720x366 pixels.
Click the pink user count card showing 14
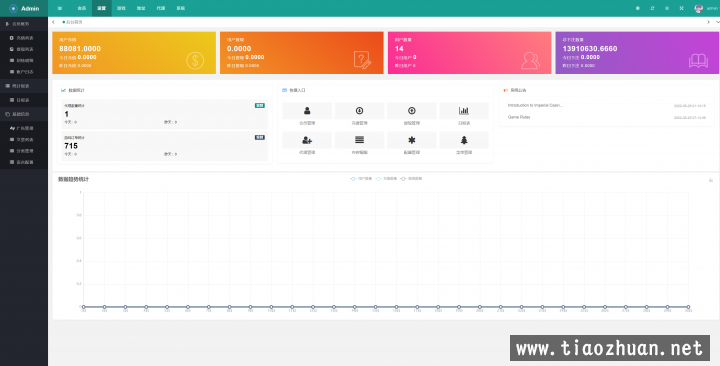click(469, 52)
